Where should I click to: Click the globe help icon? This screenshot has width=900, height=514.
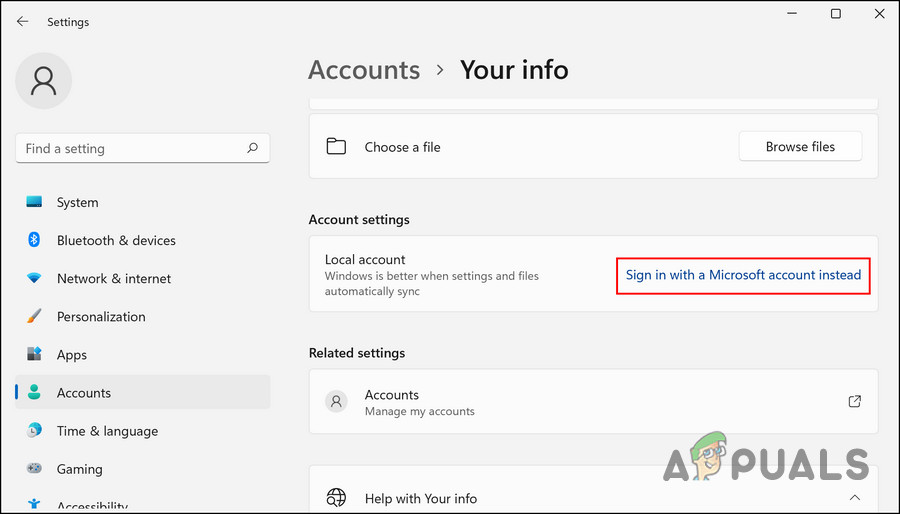click(336, 498)
